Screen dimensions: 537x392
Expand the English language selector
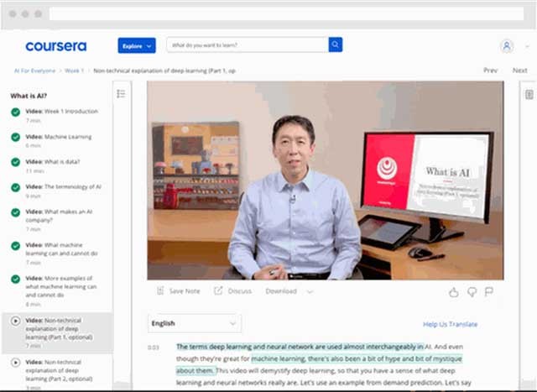(194, 323)
